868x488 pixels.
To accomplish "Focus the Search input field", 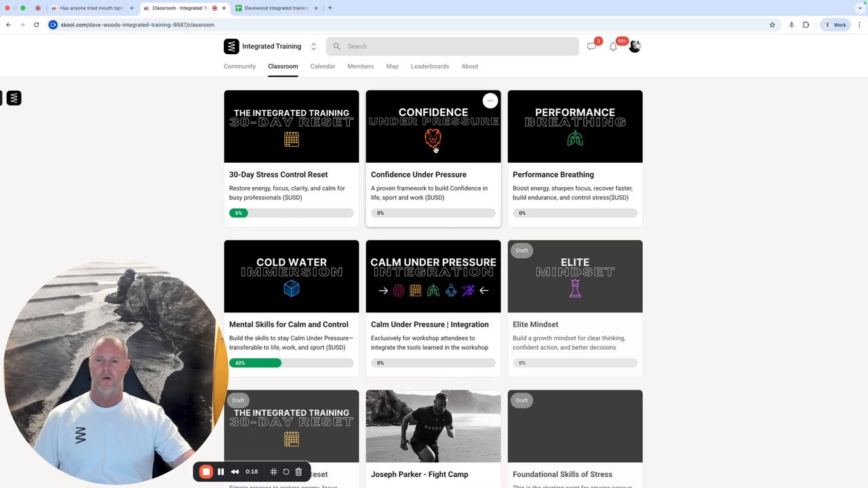I will [452, 46].
